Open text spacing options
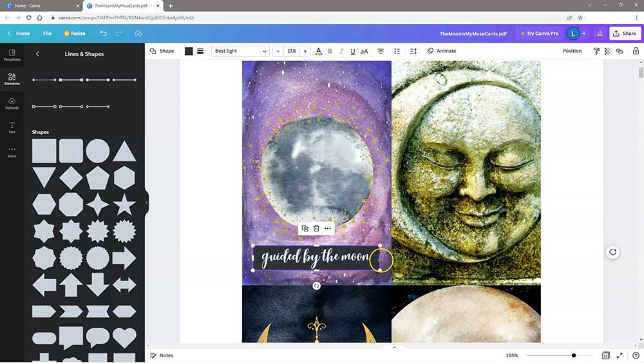 (413, 51)
